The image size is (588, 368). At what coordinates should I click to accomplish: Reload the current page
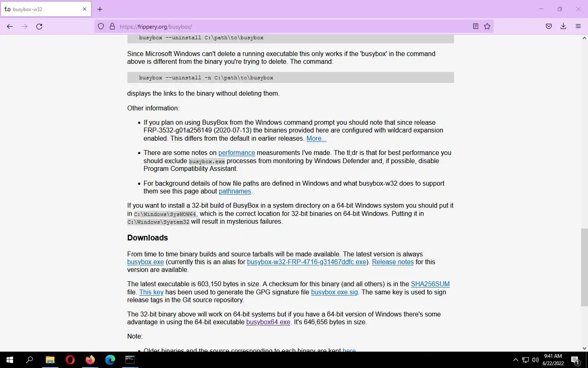coord(39,27)
